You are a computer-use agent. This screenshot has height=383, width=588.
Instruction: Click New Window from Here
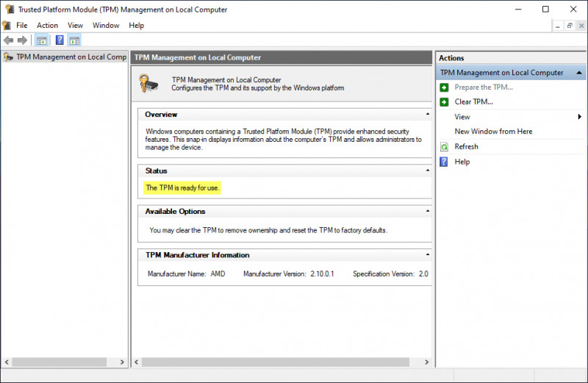[493, 132]
